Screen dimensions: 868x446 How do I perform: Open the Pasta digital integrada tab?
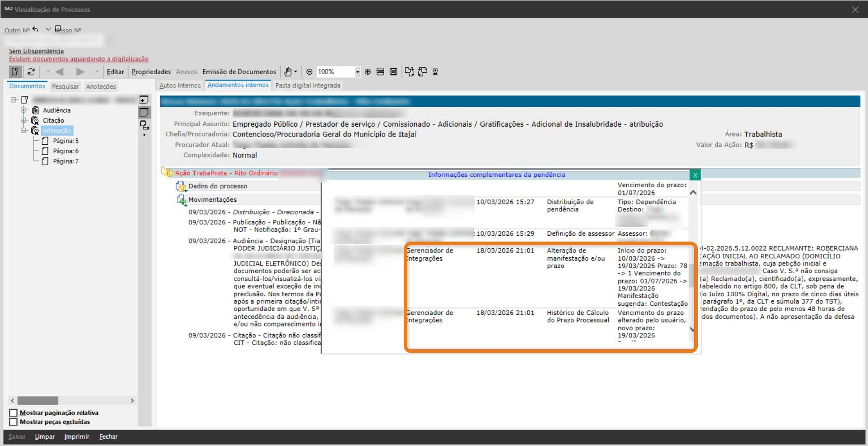pyautogui.click(x=308, y=85)
